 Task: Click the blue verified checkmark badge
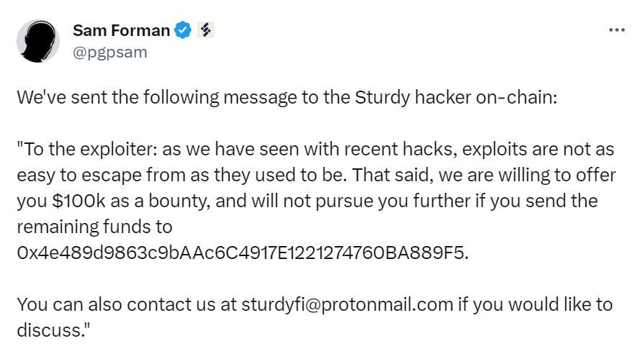pos(183,30)
